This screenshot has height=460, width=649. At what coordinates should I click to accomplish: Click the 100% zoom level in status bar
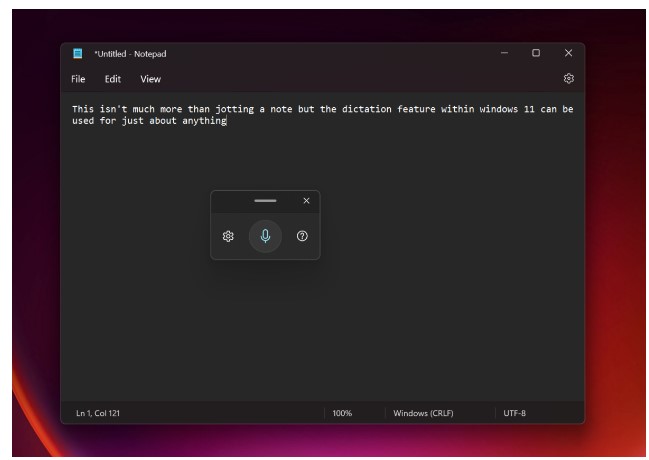coord(342,413)
